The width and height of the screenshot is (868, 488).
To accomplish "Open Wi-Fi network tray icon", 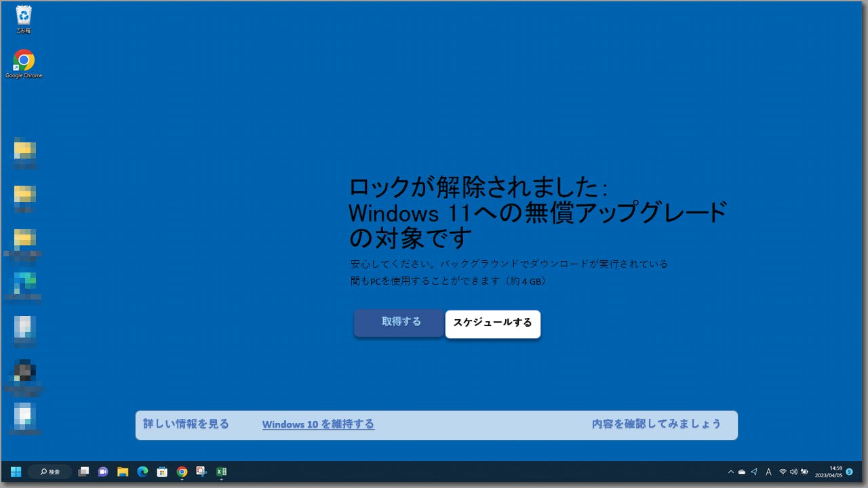I will point(783,472).
